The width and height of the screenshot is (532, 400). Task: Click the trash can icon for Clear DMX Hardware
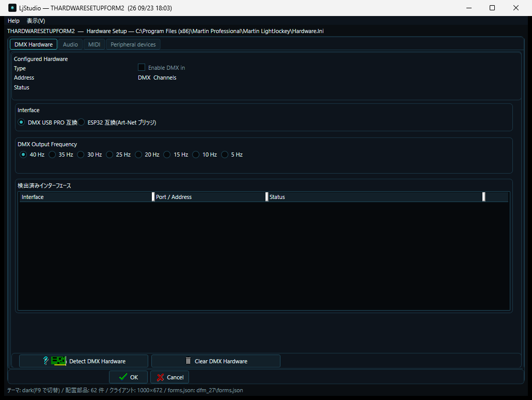[x=189, y=361]
